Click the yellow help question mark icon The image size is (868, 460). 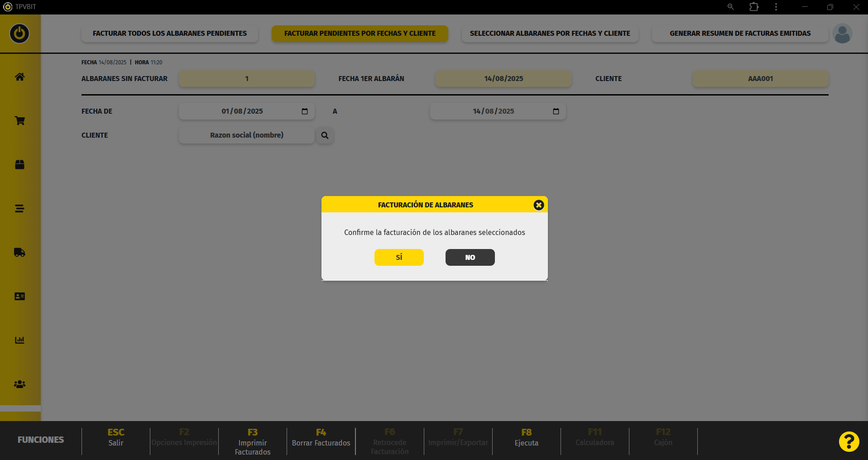849,441
